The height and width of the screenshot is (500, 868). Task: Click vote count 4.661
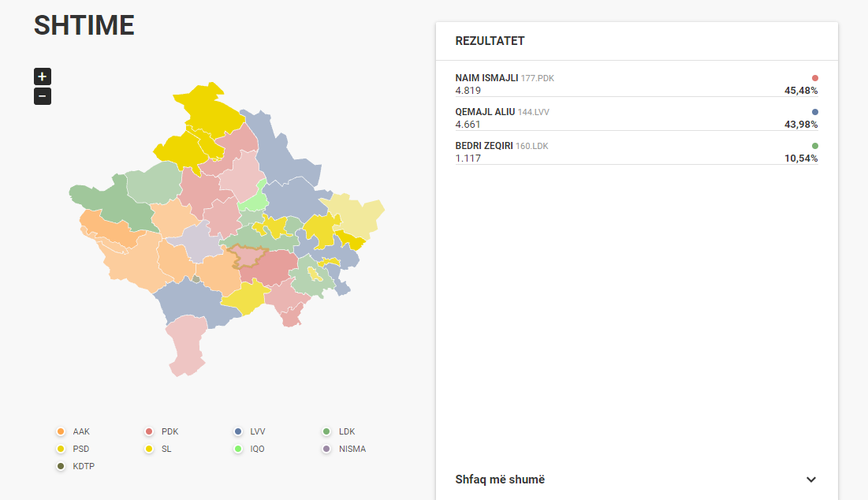(468, 125)
